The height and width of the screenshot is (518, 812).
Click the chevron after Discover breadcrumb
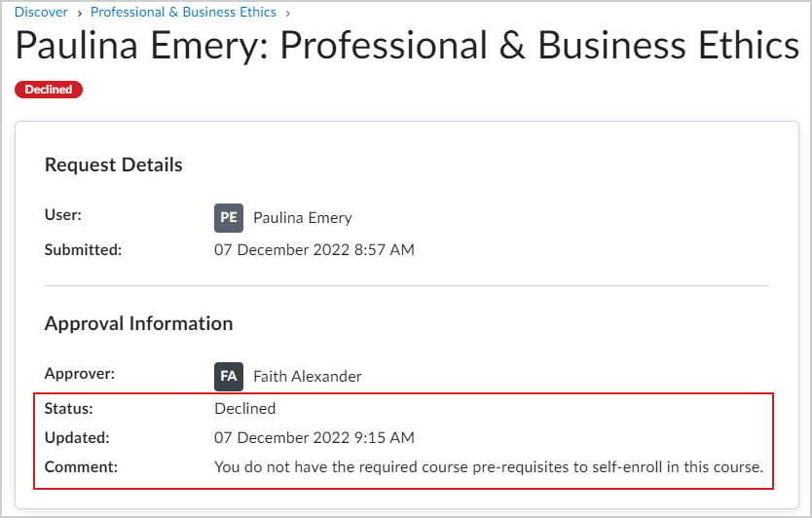(x=80, y=13)
